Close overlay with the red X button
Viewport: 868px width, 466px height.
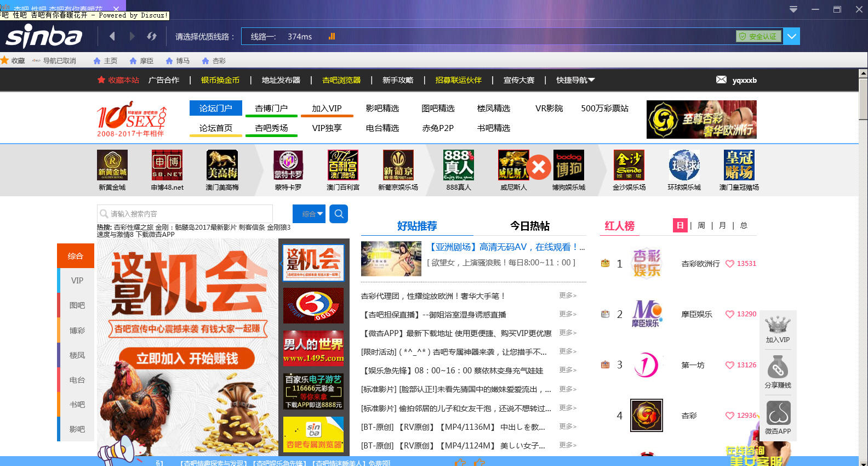539,167
